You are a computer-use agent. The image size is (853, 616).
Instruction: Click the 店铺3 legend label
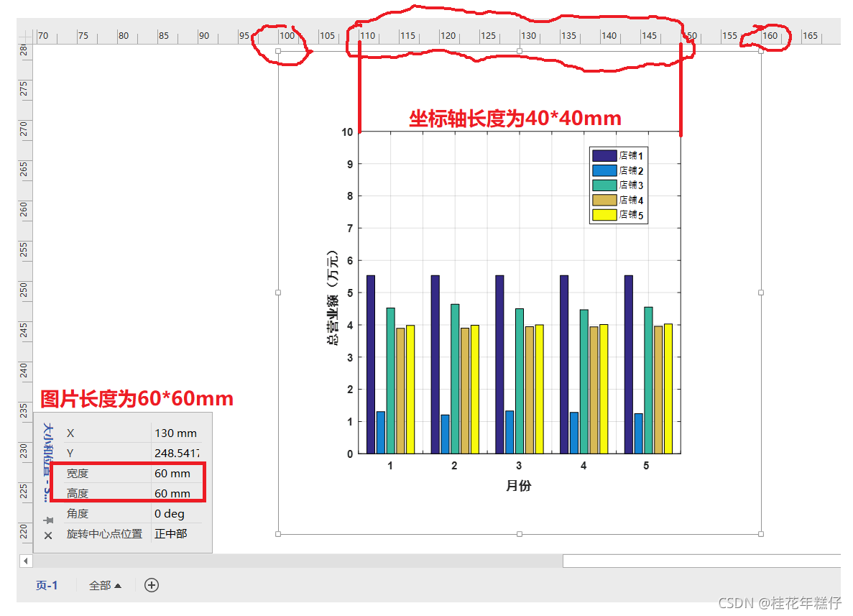click(x=631, y=185)
